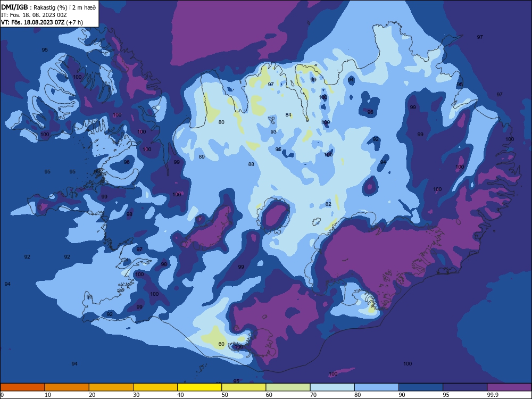Click the 'IT: Fös. 18. 08. 2023 00Z' line
Viewport: 532px width, 399px height.
34,15
